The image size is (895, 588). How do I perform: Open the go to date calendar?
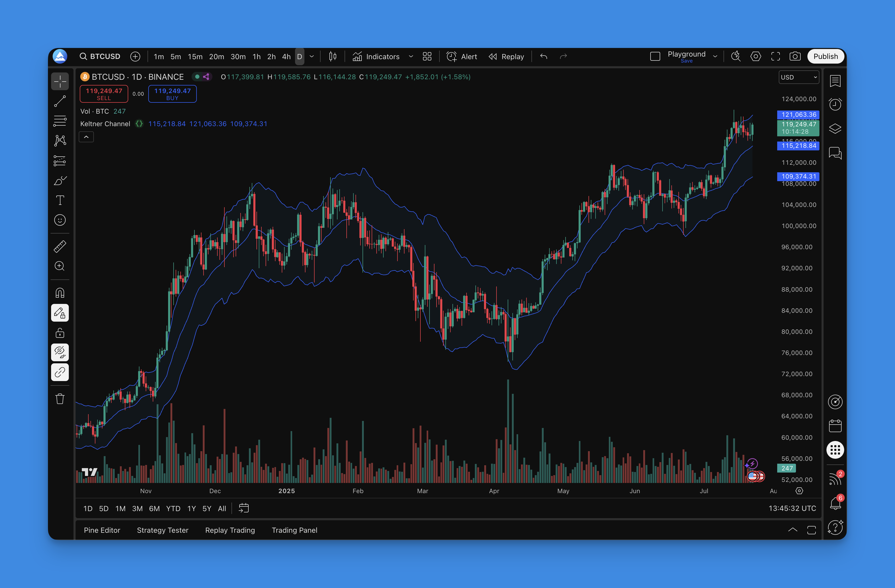pyautogui.click(x=244, y=508)
